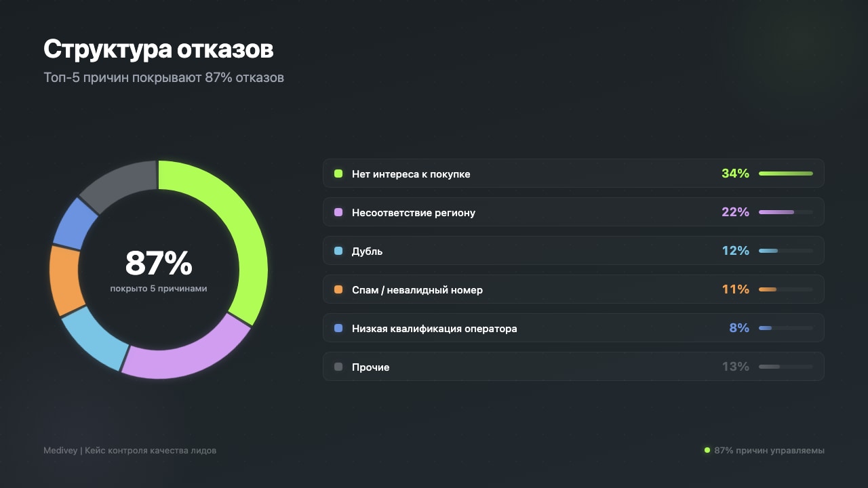Screen dimensions: 868x488
Task: Click the Medivey footer credit text
Action: [x=130, y=450]
